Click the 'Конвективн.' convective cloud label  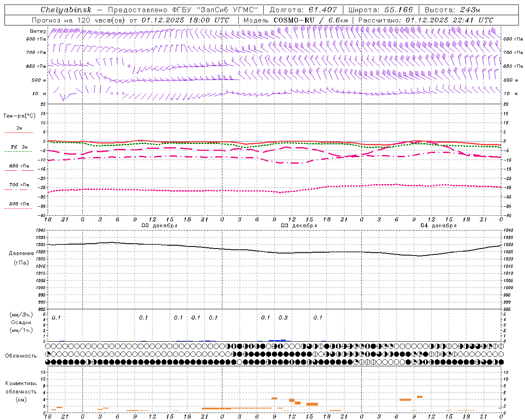pos(21,383)
